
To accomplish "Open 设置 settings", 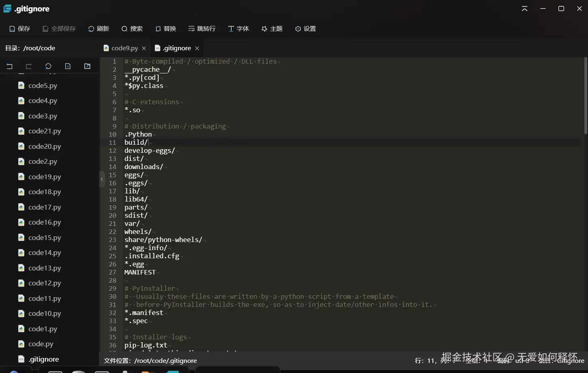I will (305, 29).
